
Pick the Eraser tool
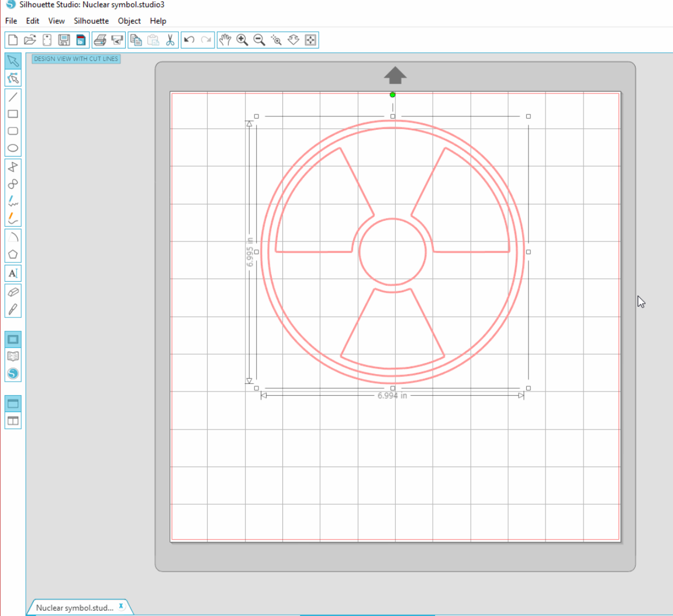point(13,292)
